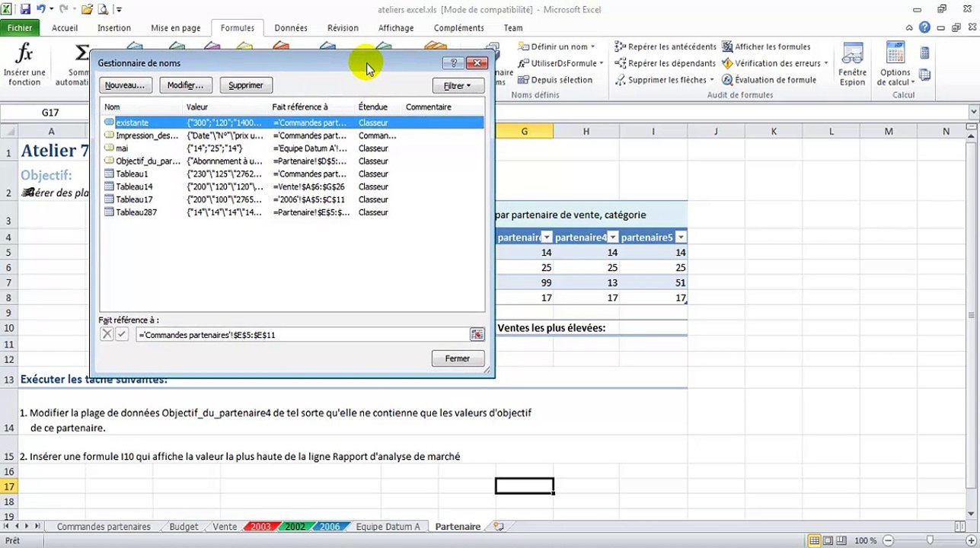Image resolution: width=980 pixels, height=548 pixels.
Task: Undo the last action in the toolbar
Action: [x=41, y=10]
